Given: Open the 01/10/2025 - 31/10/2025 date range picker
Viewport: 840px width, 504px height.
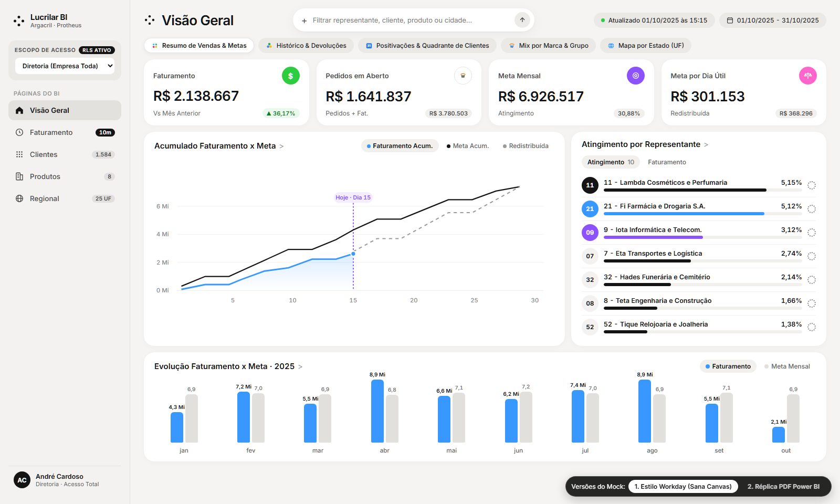Looking at the screenshot, I should tap(773, 20).
